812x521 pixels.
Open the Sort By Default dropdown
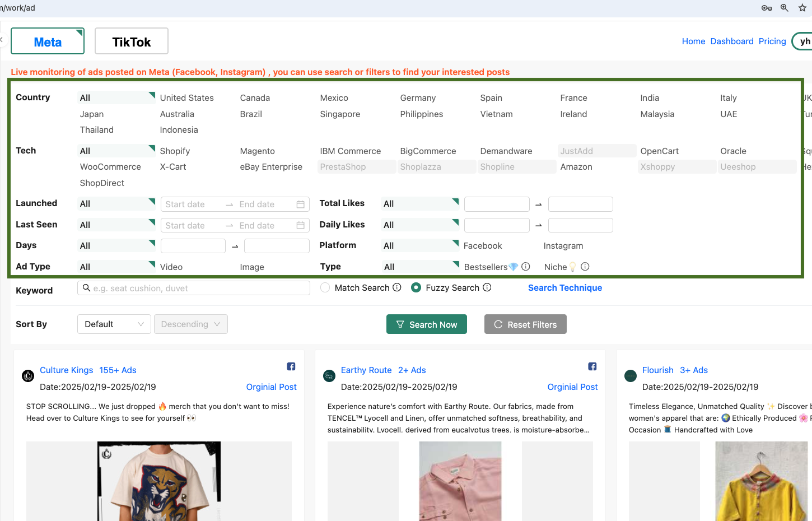tap(114, 324)
